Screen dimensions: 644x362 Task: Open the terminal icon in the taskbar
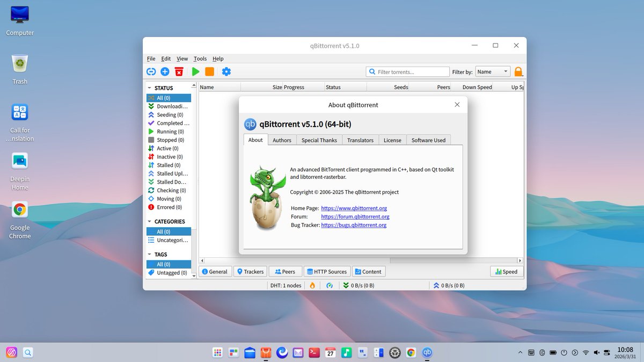[315, 352]
